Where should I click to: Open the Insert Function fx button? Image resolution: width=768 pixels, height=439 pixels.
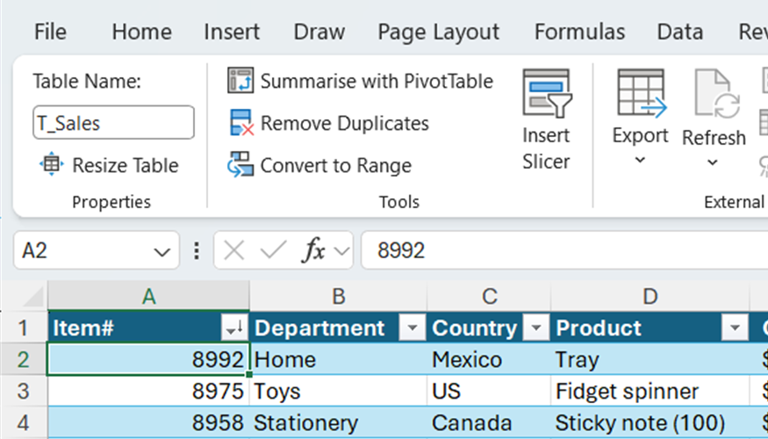pyautogui.click(x=313, y=251)
